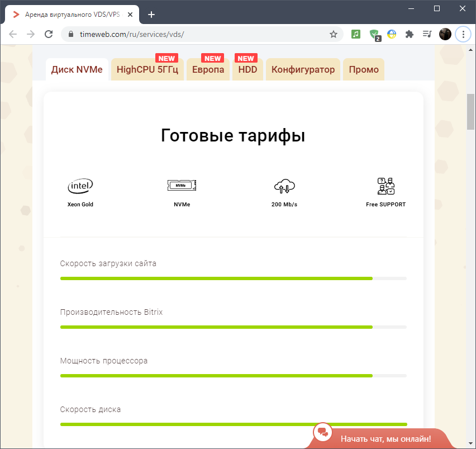Image resolution: width=476 pixels, height=449 pixels.
Task: Open the HDD tariffs tab
Action: (x=247, y=70)
